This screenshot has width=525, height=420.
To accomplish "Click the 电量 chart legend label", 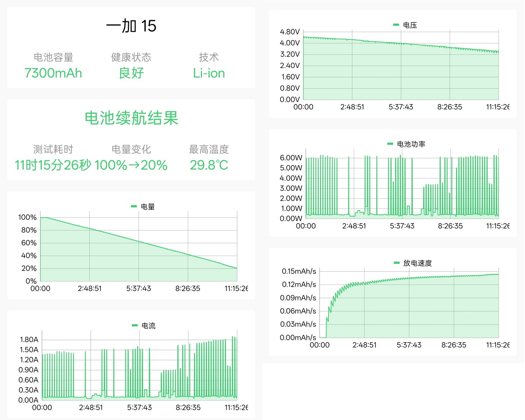I will [148, 207].
